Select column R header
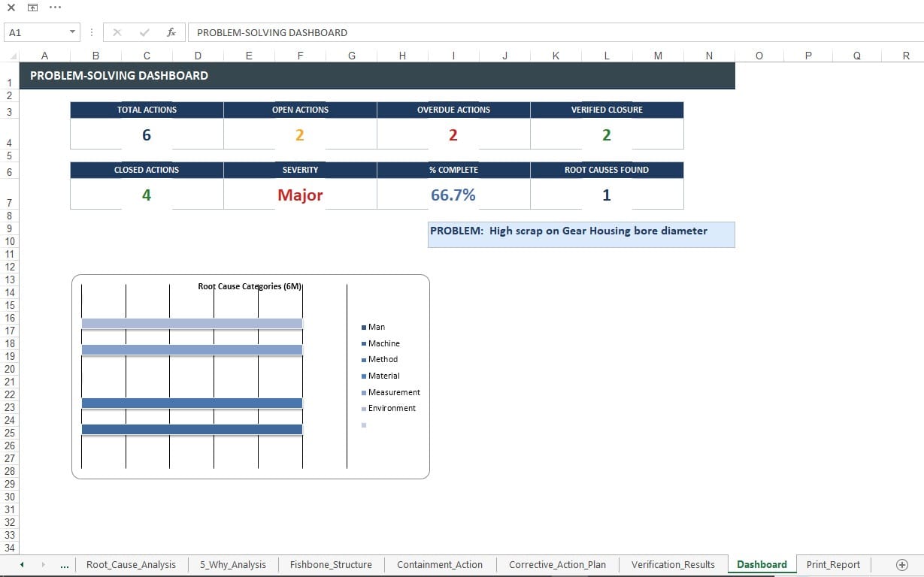 [906, 56]
